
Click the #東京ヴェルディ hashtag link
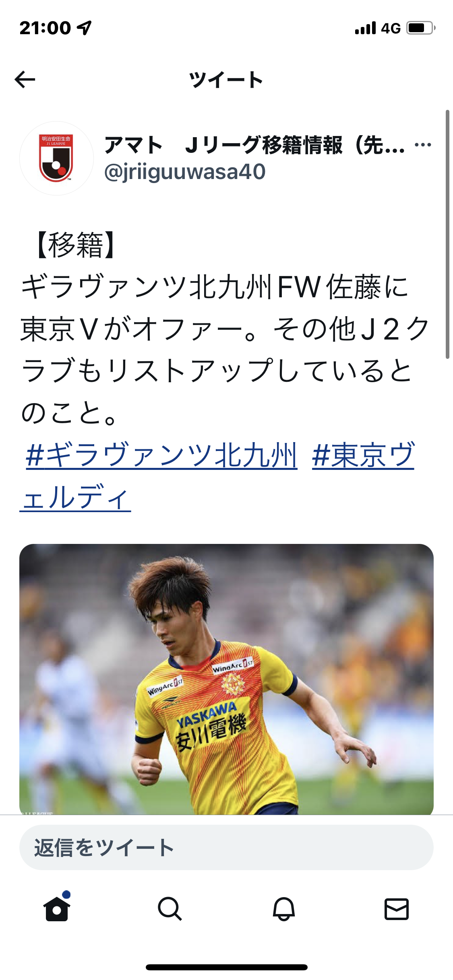(x=362, y=455)
